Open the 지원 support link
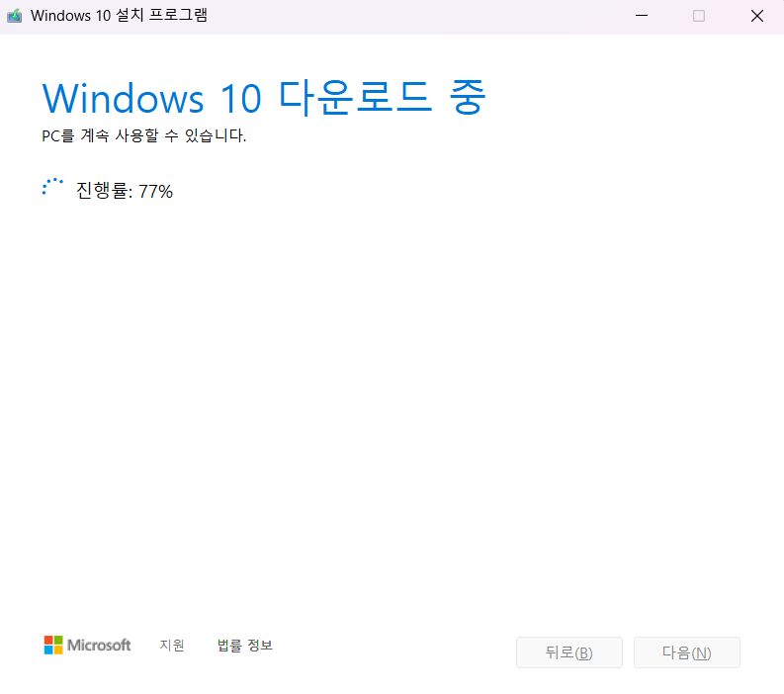Screen dimensions: 784x694 click(x=172, y=645)
